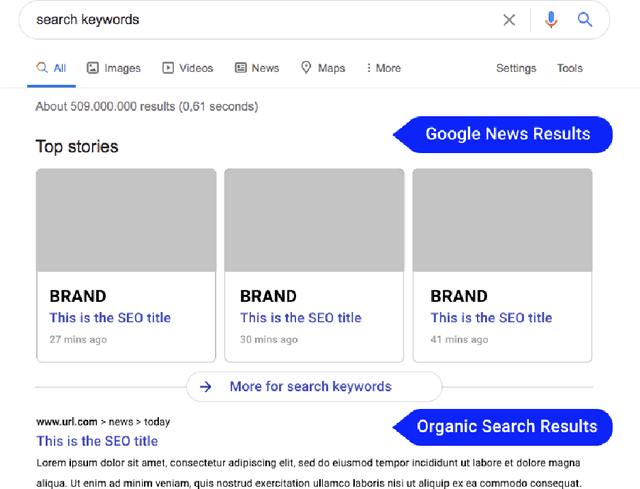Open the organic result's SEO title link
This screenshot has width=640, height=489.
coord(97,441)
